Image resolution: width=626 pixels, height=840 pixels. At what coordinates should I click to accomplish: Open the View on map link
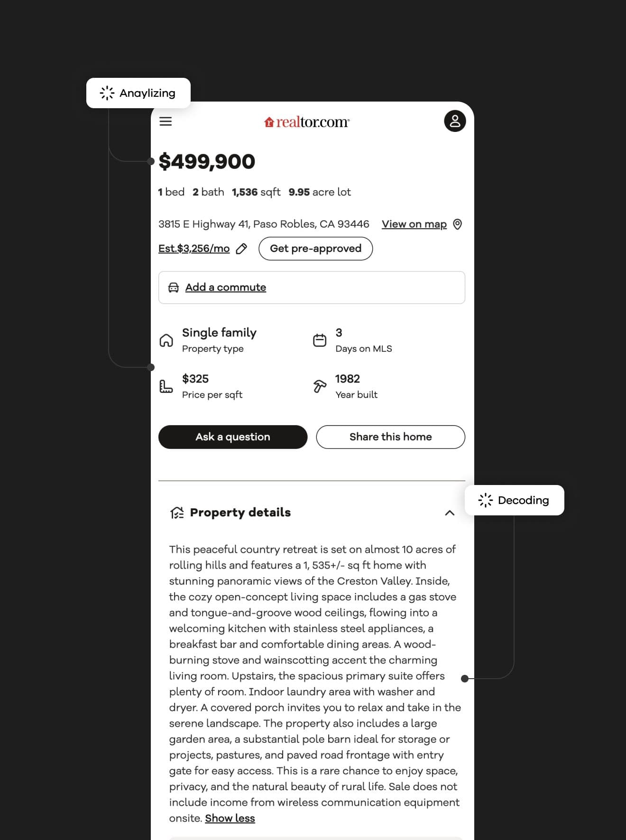[x=414, y=224]
